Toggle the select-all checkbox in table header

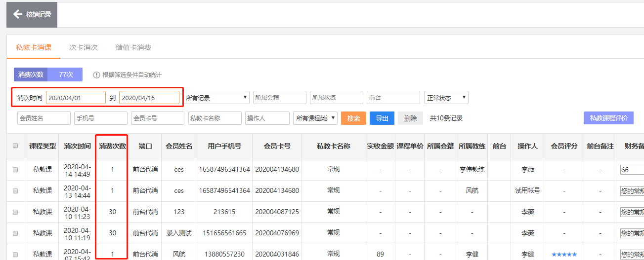15,146
